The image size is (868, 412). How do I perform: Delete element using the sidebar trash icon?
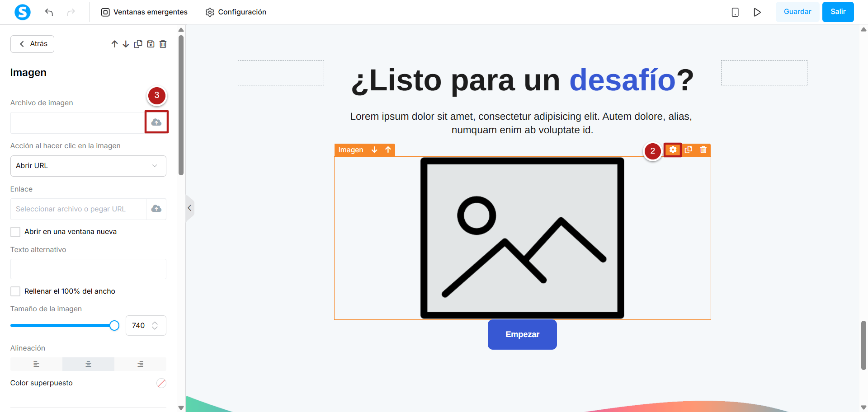pos(163,44)
